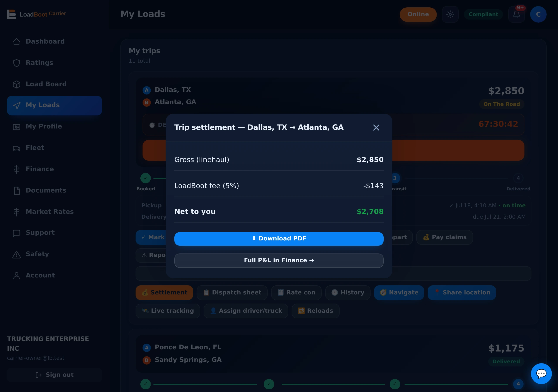
Task: Select the Fleet truck icon
Action: click(x=17, y=148)
